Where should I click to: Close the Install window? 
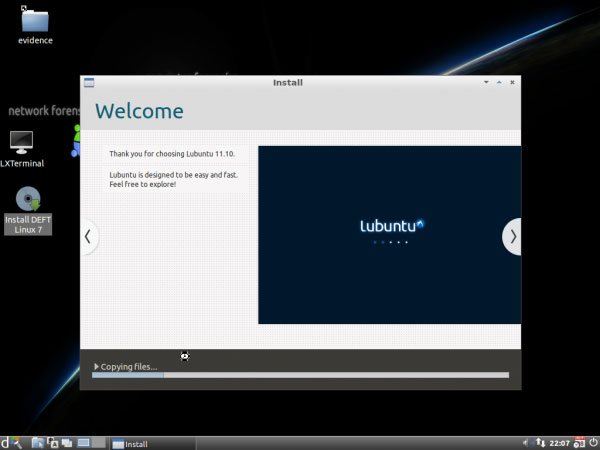click(x=512, y=82)
